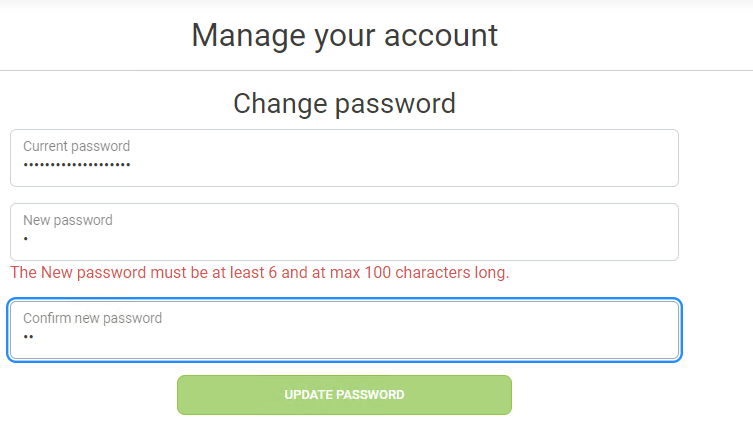This screenshot has width=753, height=440.
Task: Click the horizontal divider below the page title
Action: pyautogui.click(x=376, y=70)
